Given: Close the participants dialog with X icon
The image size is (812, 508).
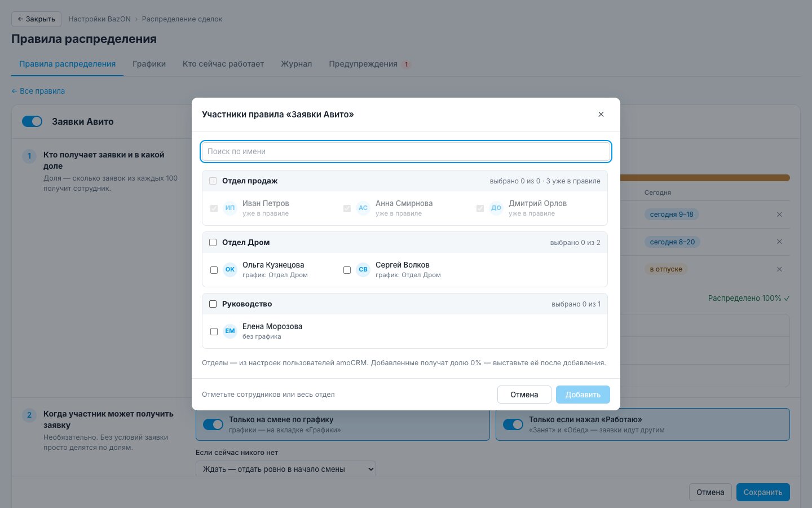Looking at the screenshot, I should pos(601,114).
